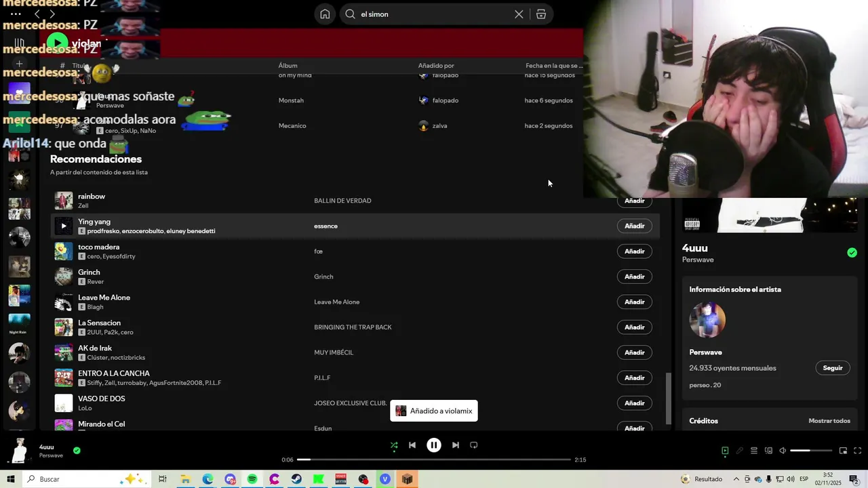
Task: Play Ying yang from its row
Action: coord(64,226)
